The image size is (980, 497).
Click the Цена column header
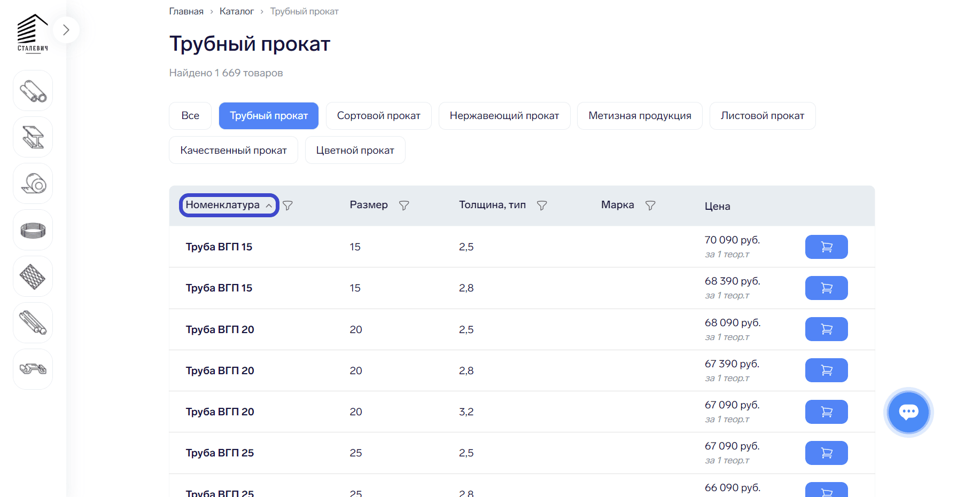pos(717,206)
